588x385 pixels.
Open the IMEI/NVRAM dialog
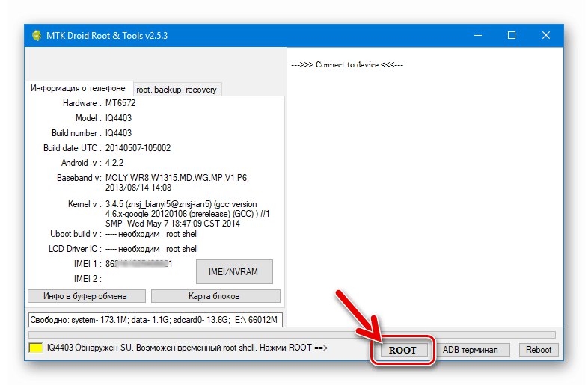[234, 272]
